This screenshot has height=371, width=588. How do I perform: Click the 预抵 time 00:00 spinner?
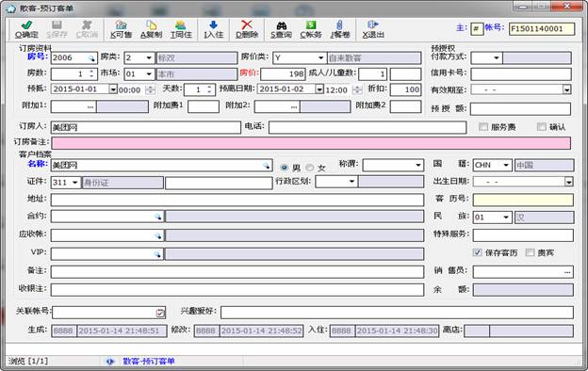pos(150,90)
